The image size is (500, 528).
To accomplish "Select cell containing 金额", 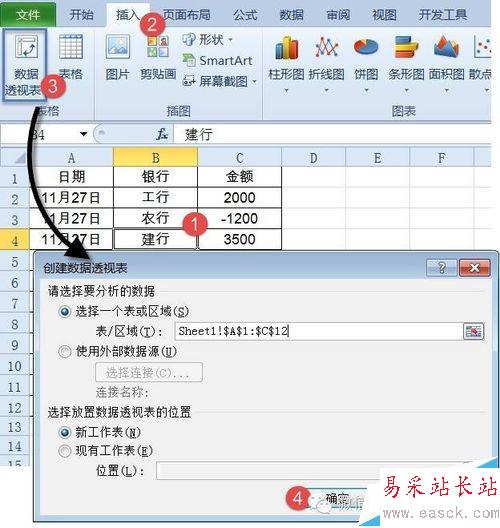I will [x=239, y=177].
